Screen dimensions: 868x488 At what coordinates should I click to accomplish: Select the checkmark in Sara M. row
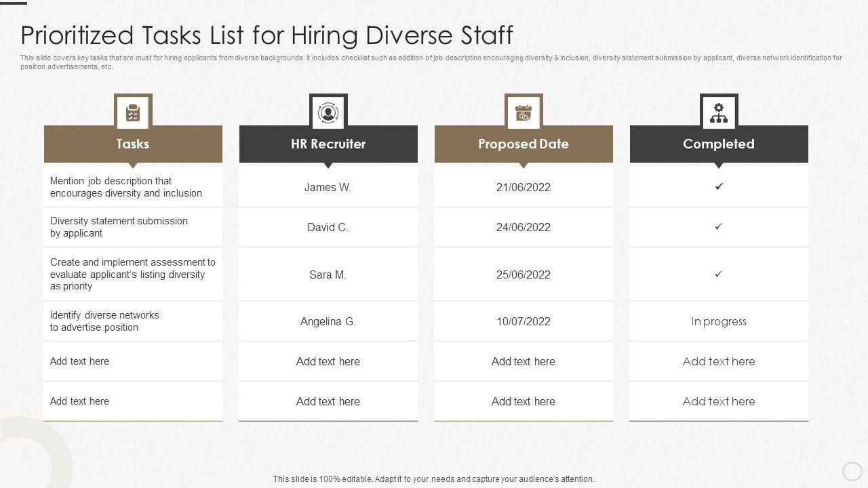click(x=719, y=274)
